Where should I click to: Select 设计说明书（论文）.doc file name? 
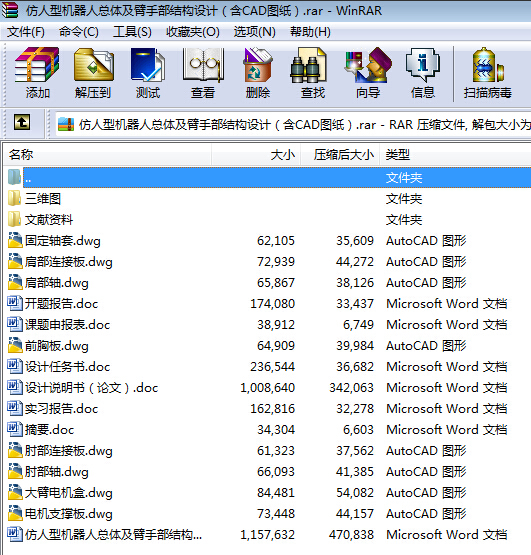(91, 388)
